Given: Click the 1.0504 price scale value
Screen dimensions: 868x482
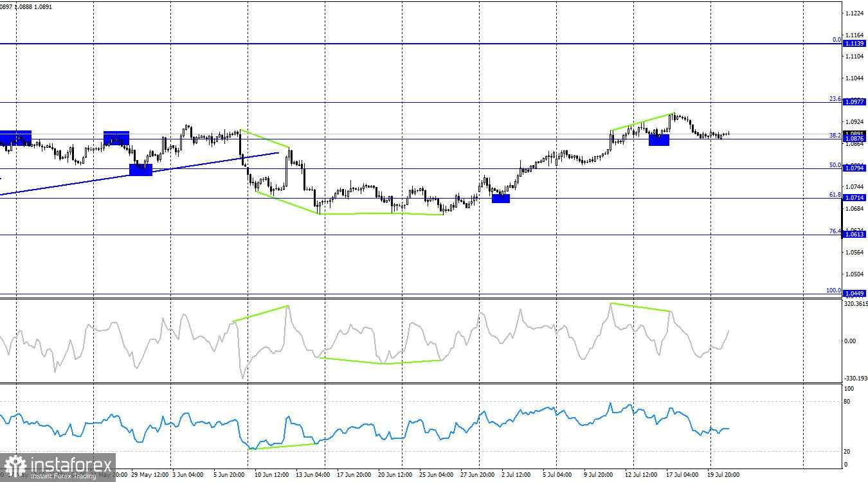Looking at the screenshot, I should (854, 274).
